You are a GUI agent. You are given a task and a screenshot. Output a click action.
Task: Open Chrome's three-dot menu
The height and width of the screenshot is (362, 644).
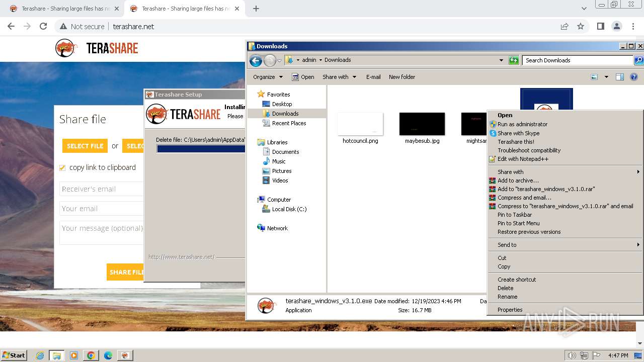pyautogui.click(x=632, y=26)
